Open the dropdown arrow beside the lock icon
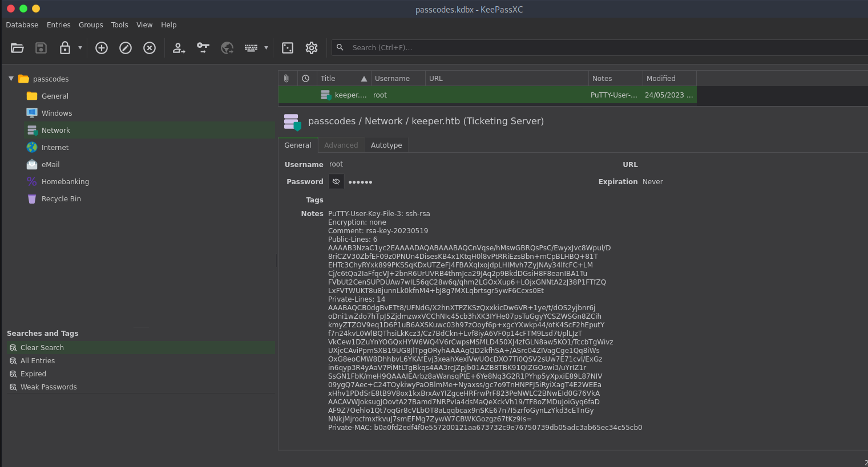 80,48
